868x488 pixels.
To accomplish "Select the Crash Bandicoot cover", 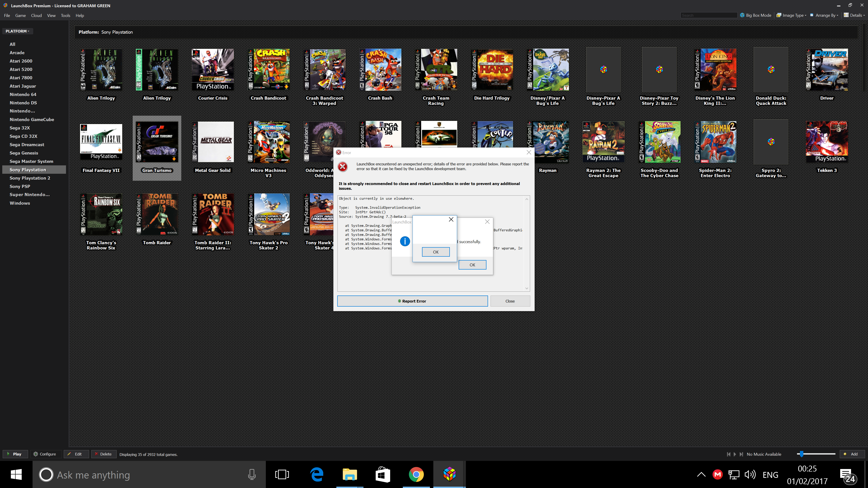I will [269, 70].
